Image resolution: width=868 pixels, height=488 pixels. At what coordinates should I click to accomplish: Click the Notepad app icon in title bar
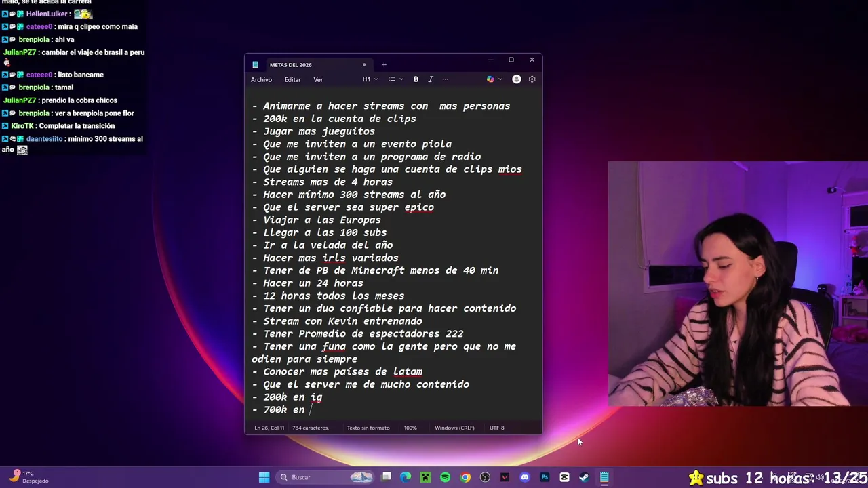pyautogui.click(x=255, y=65)
